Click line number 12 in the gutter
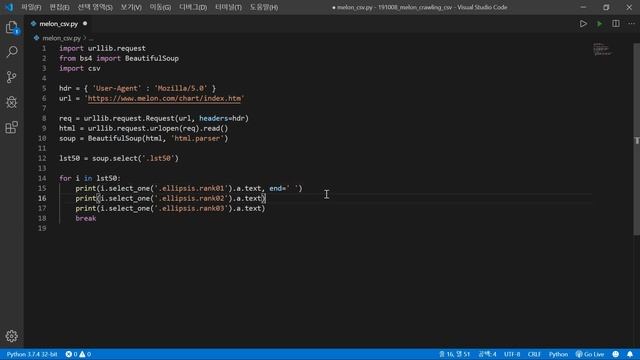Image resolution: width=640 pixels, height=360 pixels. pyautogui.click(x=42, y=158)
